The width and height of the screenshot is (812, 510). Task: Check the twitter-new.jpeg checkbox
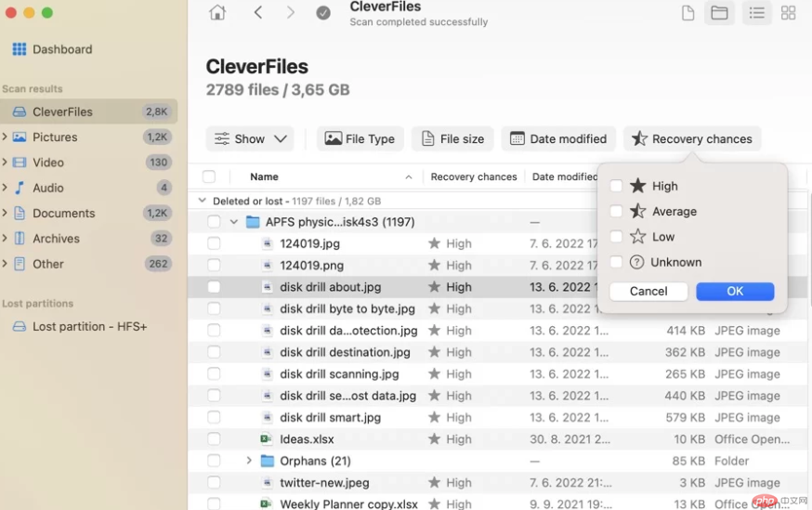pyautogui.click(x=214, y=482)
